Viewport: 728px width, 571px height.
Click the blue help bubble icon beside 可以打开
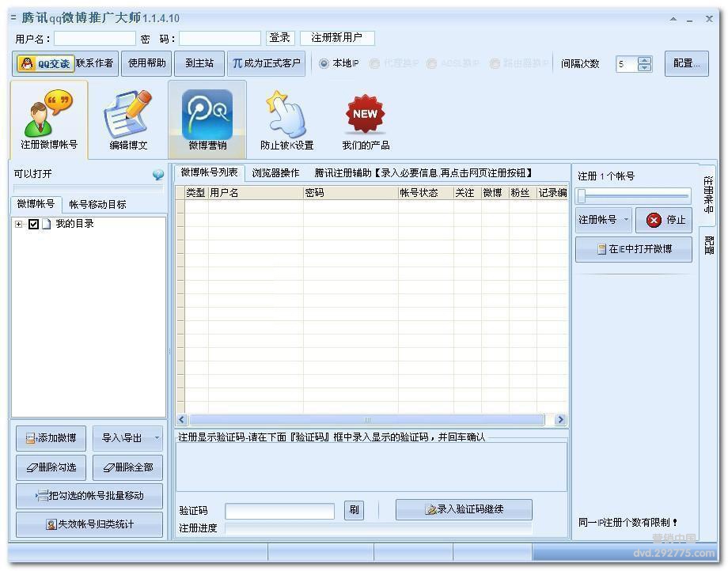click(x=158, y=175)
